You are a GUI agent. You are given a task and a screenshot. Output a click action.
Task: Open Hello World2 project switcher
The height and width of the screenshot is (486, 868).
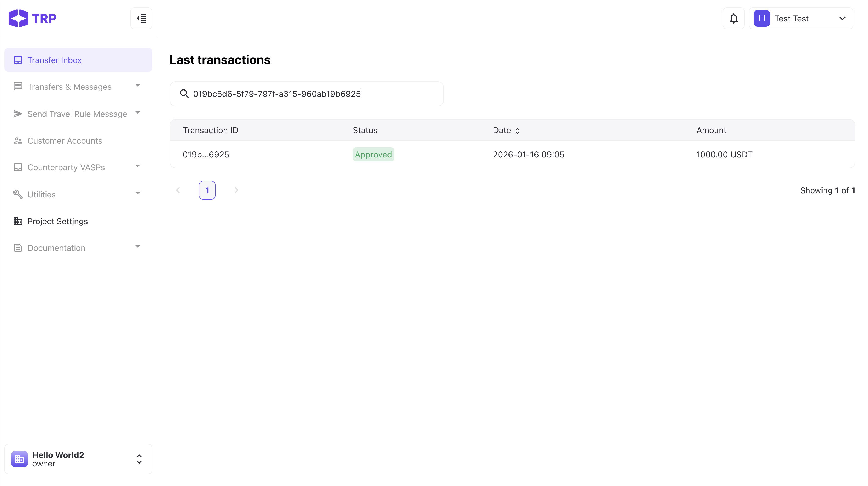tap(139, 459)
